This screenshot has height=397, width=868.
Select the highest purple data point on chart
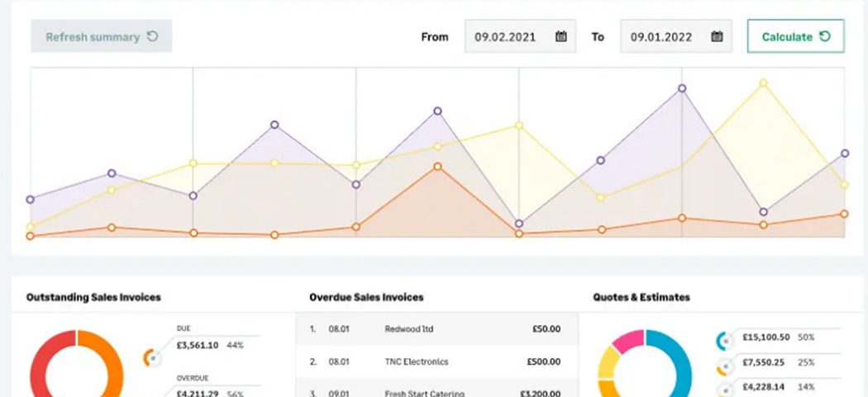pos(682,88)
